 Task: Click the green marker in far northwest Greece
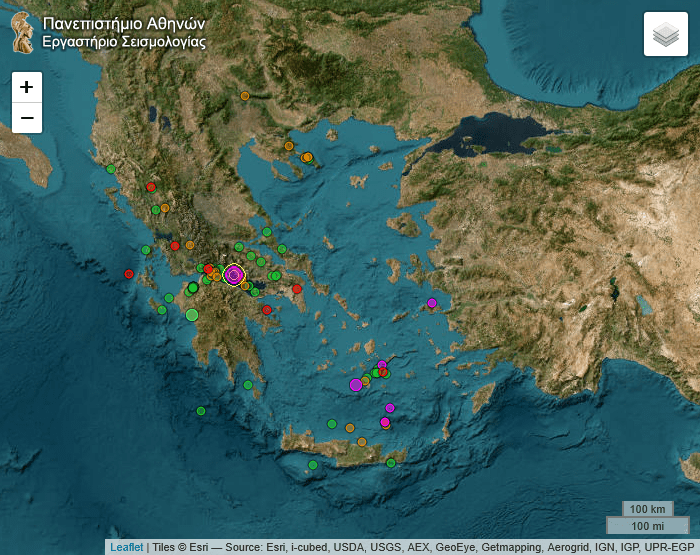click(x=111, y=169)
